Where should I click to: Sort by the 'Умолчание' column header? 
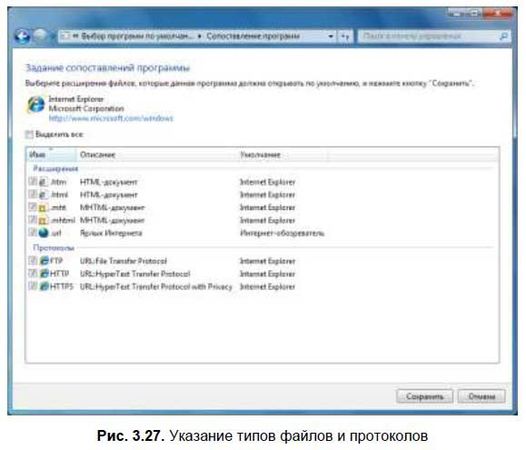(x=283, y=155)
